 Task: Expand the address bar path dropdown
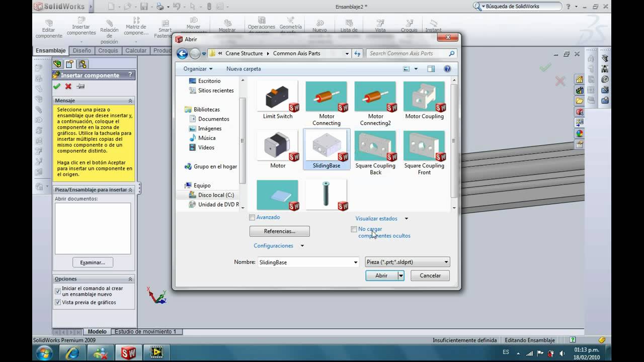347,53
